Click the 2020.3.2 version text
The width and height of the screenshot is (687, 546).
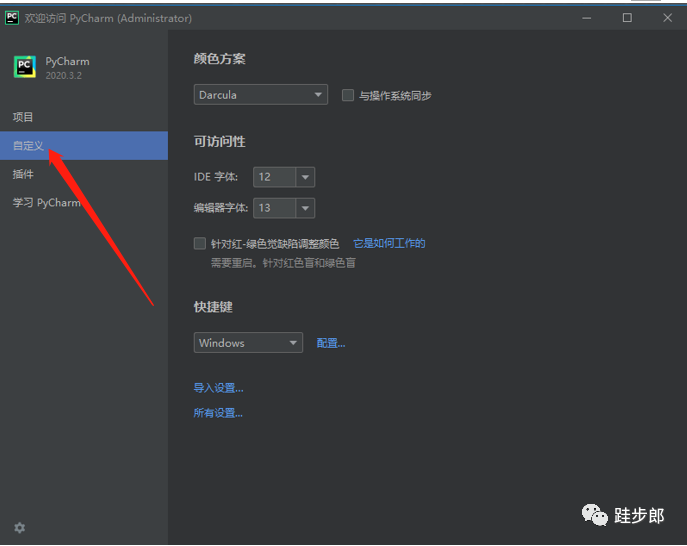click(x=64, y=75)
